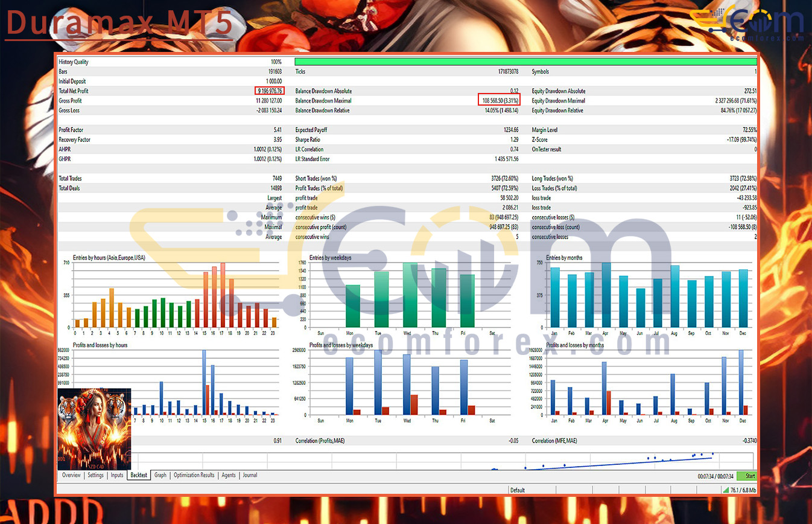Click the Profits and losses by weekdays title
This screenshot has width=812, height=524.
(341, 345)
